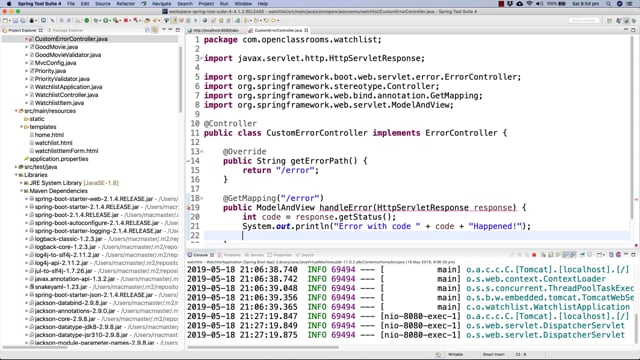
Task: Select application.properties file
Action: 59,159
